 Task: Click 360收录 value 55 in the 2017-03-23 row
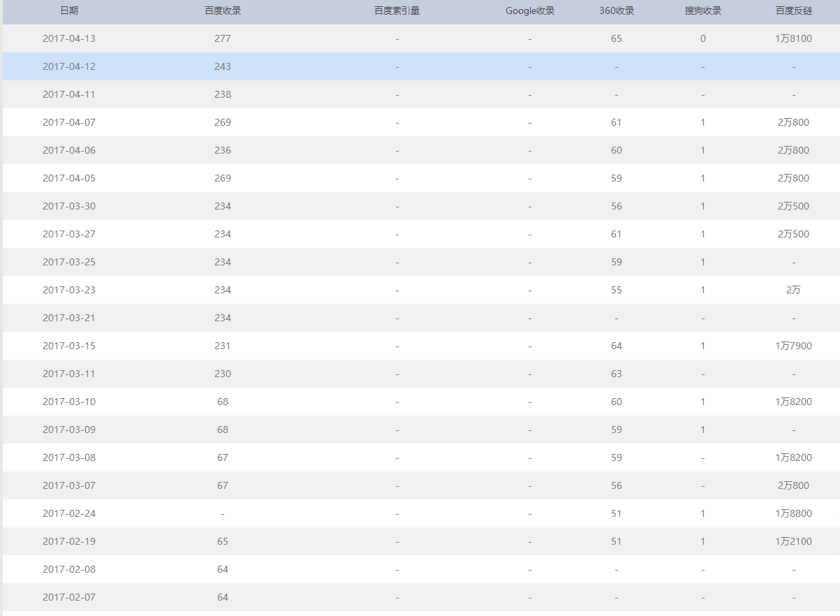point(617,290)
